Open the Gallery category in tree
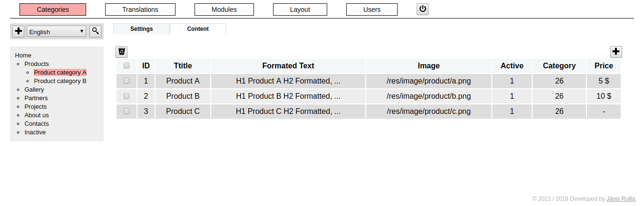 click(x=34, y=90)
